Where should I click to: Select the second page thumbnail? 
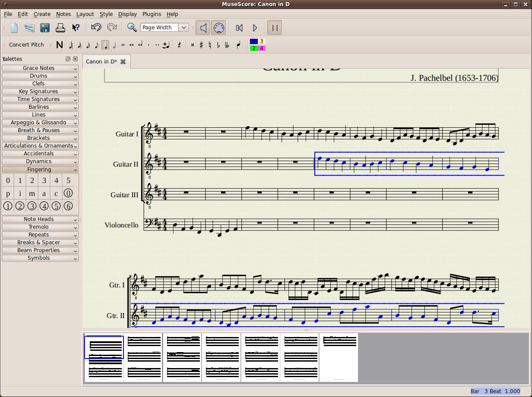143,357
